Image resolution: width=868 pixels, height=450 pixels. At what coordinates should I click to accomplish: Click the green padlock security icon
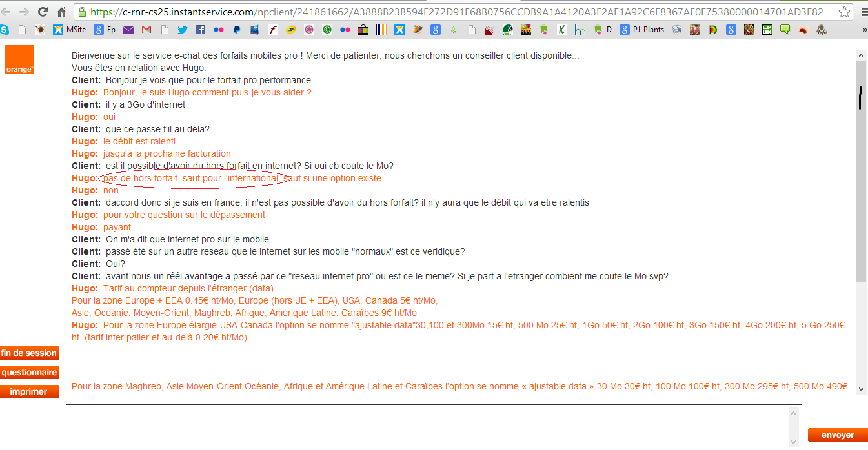point(83,12)
